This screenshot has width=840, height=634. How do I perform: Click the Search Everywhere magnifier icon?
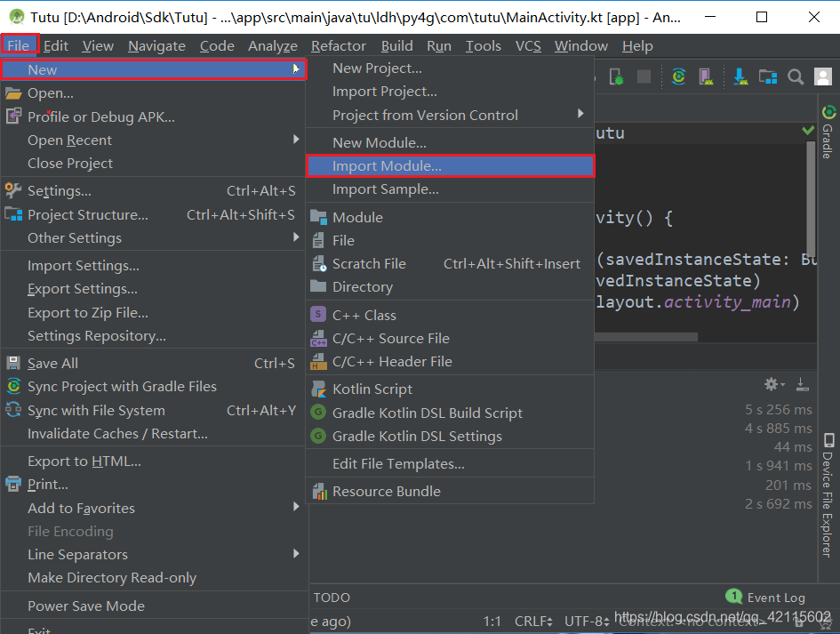796,77
